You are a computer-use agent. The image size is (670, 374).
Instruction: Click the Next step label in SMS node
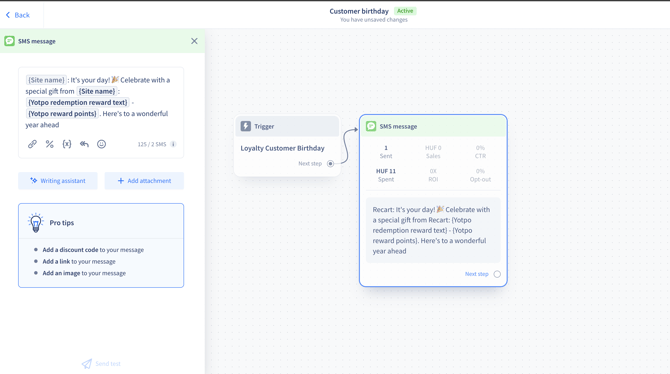[x=476, y=274]
